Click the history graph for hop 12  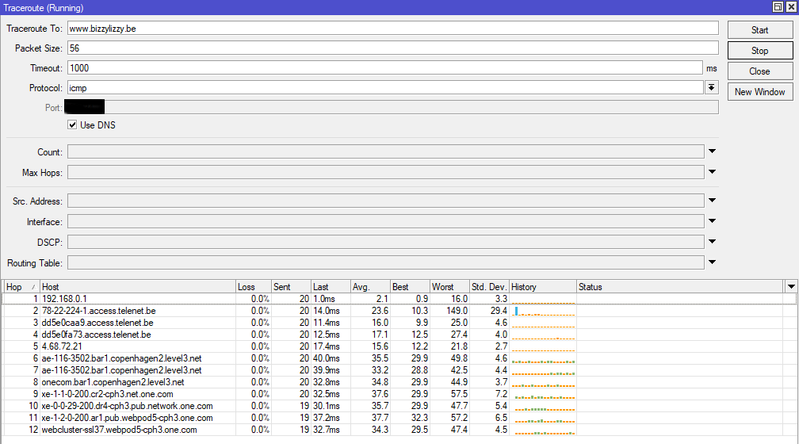543,430
